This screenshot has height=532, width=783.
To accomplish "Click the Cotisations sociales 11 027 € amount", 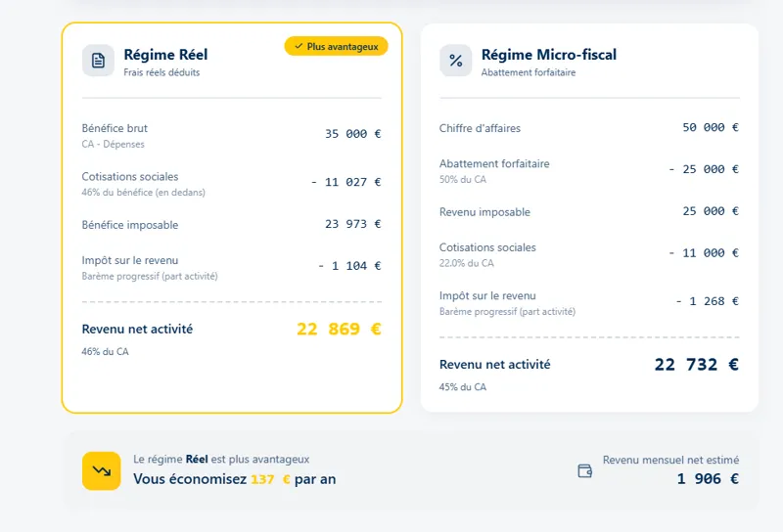I will 345,182.
